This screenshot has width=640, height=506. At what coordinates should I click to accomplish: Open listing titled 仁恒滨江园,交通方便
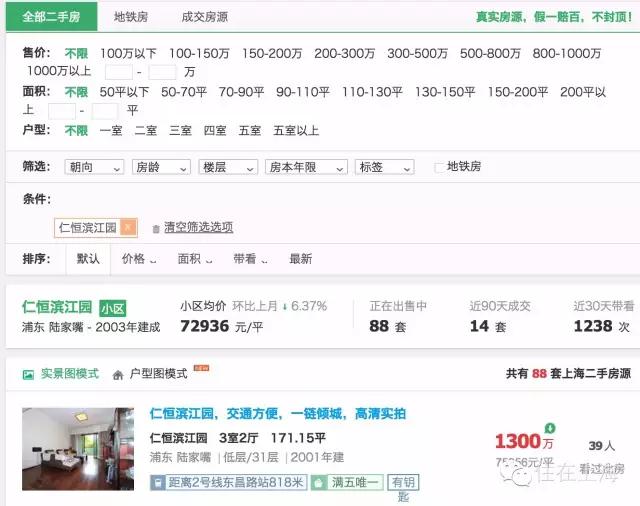pyautogui.click(x=278, y=414)
